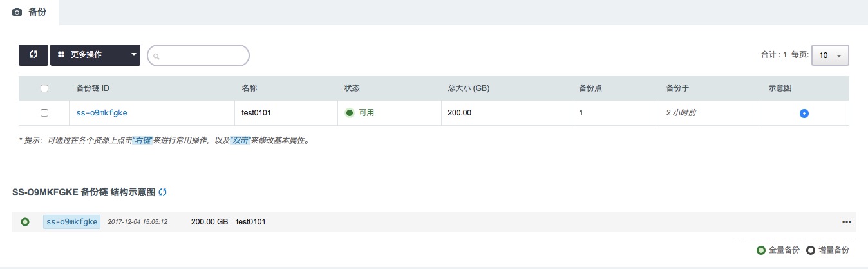Click the ss-o9mkfgke tag in chain diagram
868x269 pixels.
click(x=71, y=222)
